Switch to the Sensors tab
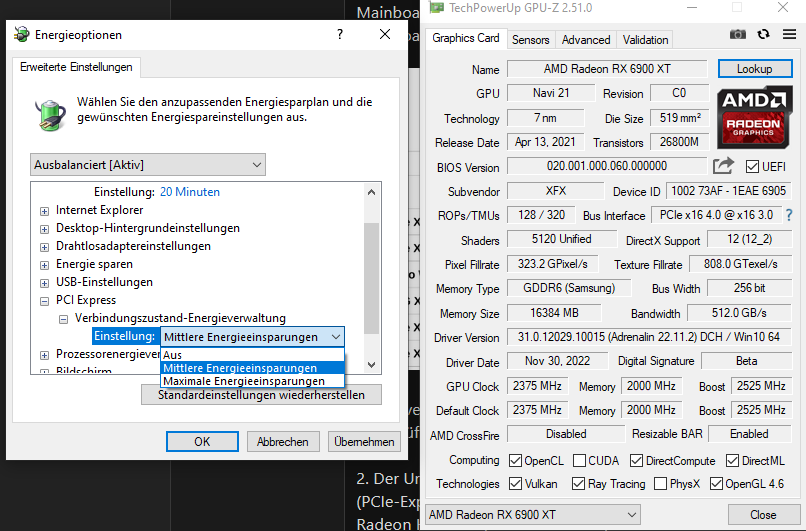This screenshot has width=806, height=531. point(530,40)
